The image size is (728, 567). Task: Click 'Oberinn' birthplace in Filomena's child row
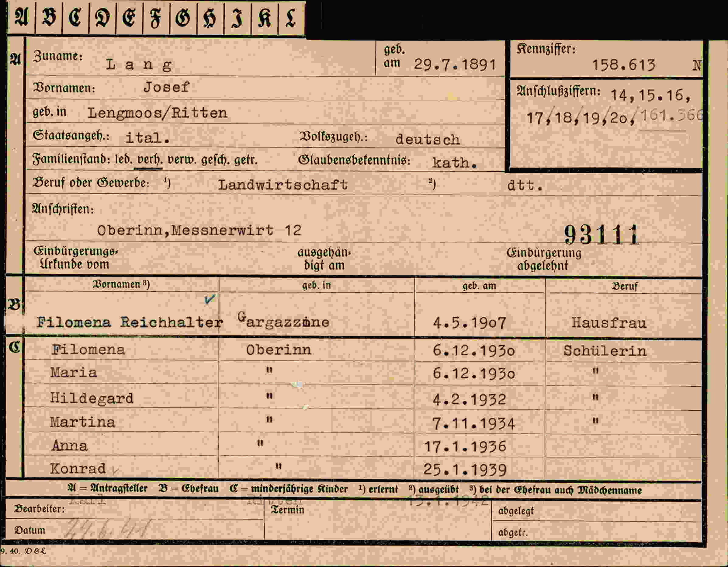[x=279, y=350]
